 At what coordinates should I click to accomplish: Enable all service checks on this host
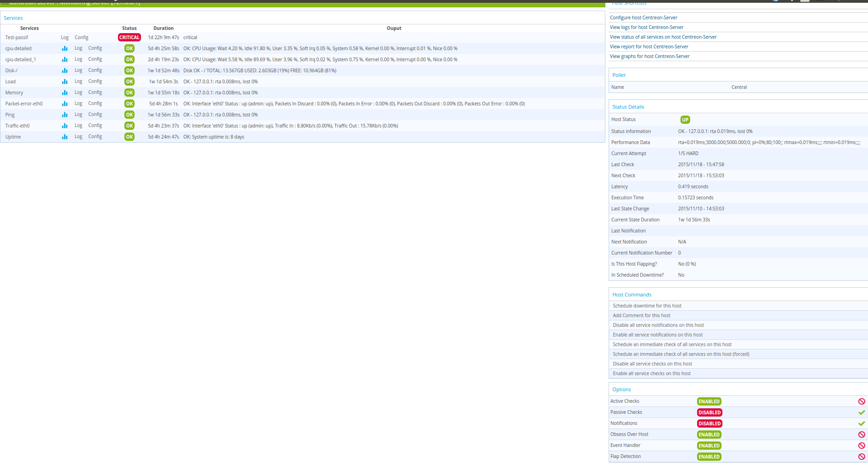click(652, 373)
